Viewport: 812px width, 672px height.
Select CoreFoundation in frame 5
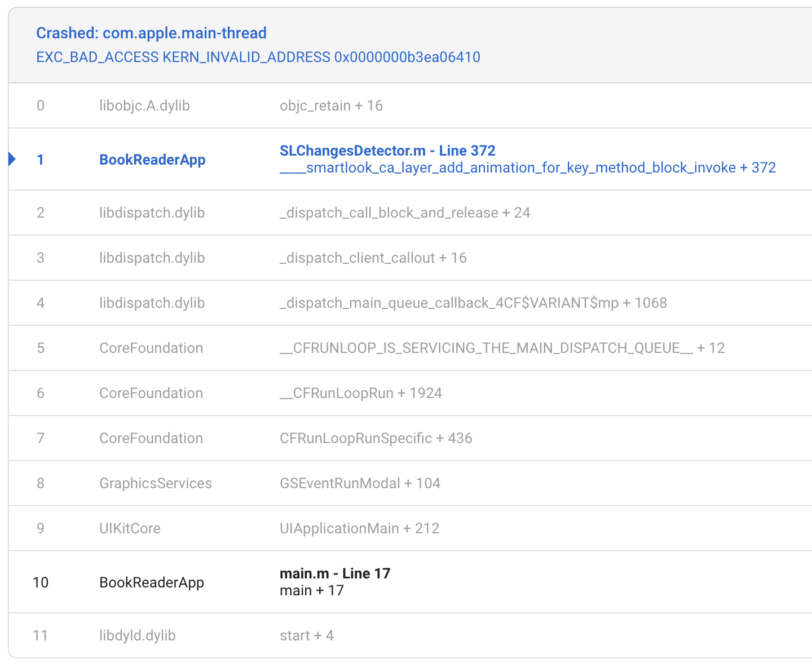click(151, 348)
